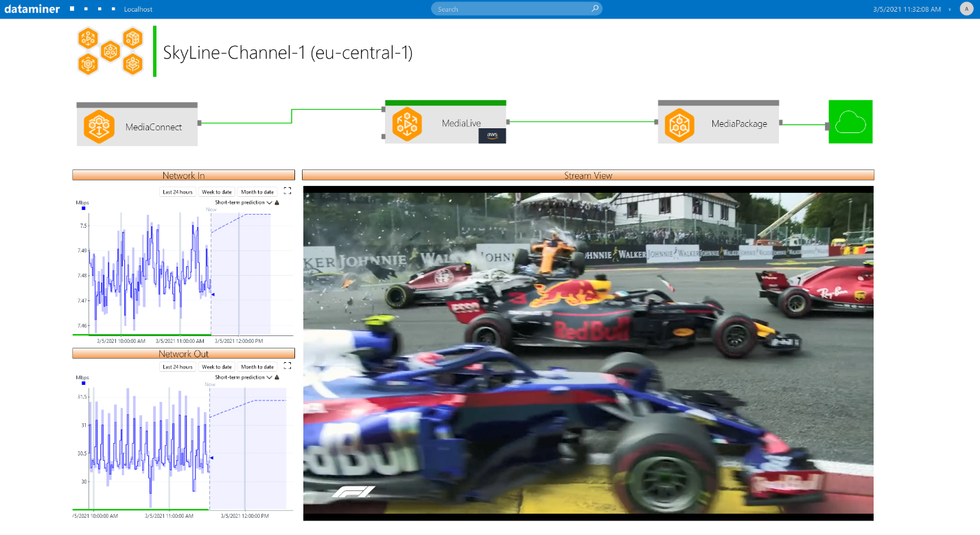Show Last 24 hours for Network Out
This screenshot has height=535, width=980.
click(178, 367)
